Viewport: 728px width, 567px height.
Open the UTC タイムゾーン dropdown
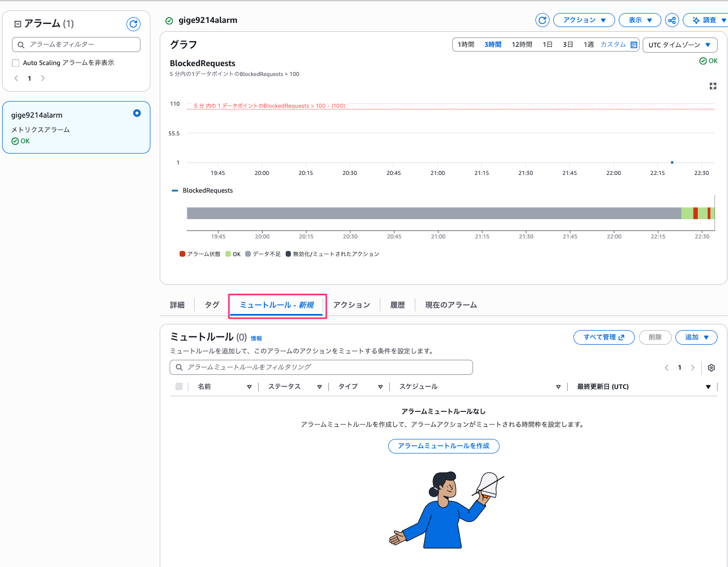(x=680, y=45)
